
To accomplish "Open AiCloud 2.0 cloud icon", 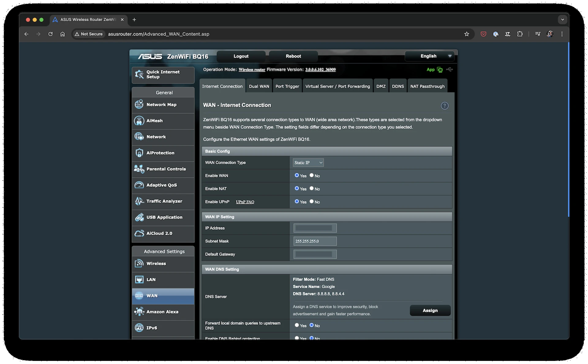I will pyautogui.click(x=139, y=233).
